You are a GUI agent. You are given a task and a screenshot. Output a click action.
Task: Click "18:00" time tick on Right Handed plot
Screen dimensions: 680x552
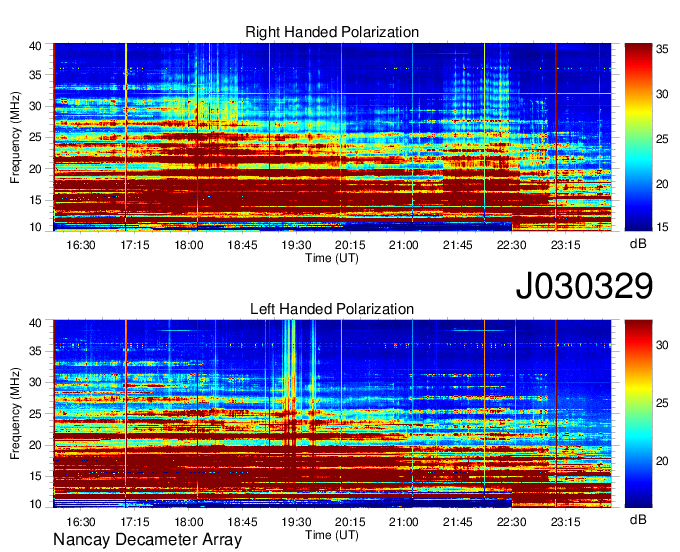189,245
